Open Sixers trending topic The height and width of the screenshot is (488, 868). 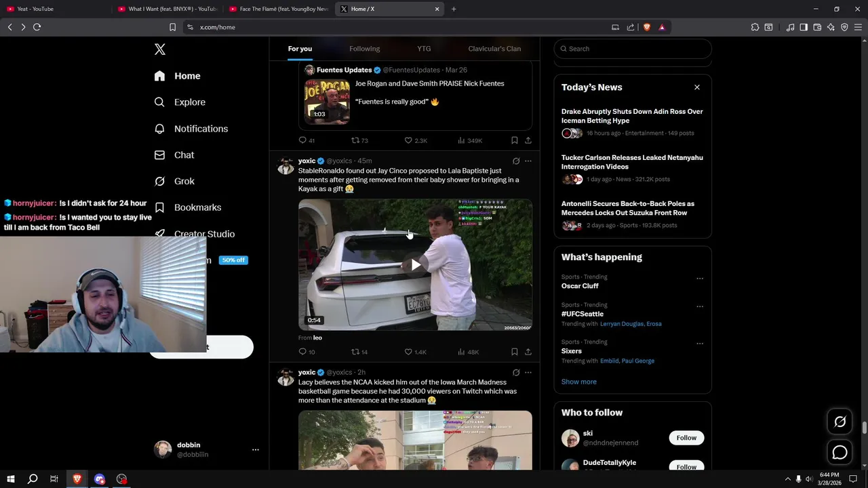pyautogui.click(x=572, y=351)
